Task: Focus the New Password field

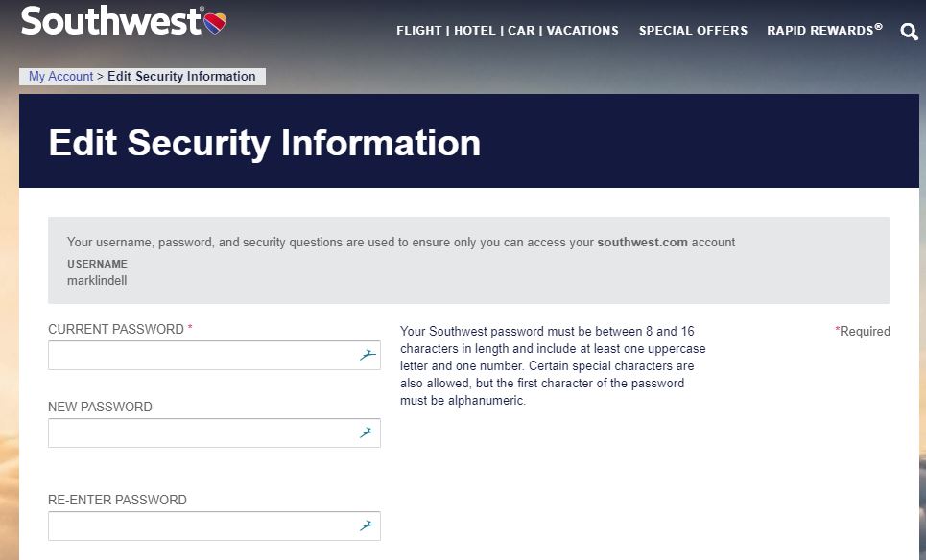Action: click(x=202, y=432)
